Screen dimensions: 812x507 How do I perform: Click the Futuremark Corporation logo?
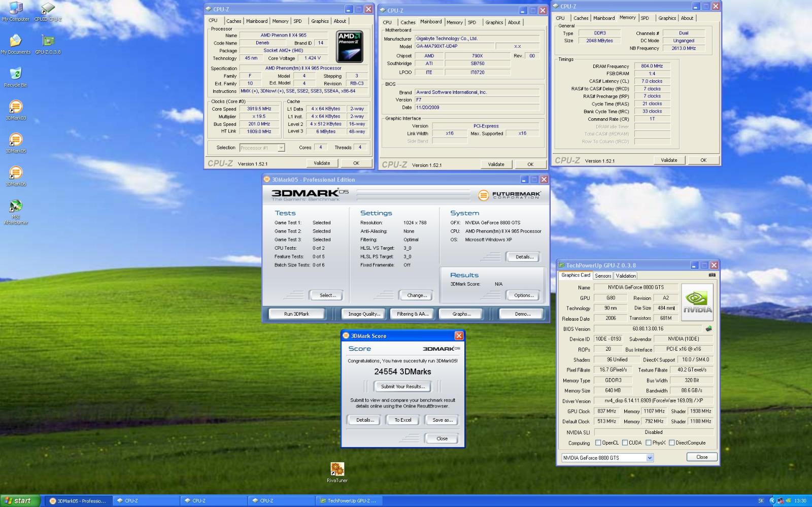coord(510,195)
